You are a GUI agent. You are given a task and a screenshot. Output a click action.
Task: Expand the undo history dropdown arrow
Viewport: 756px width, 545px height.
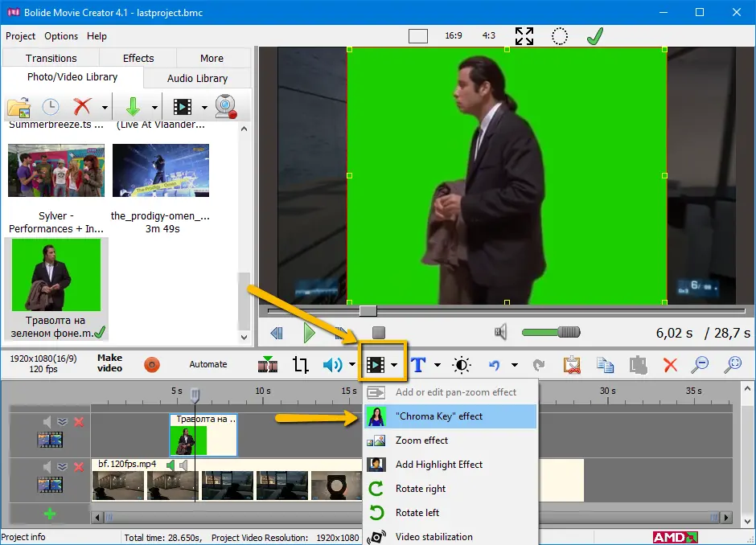tap(514, 366)
